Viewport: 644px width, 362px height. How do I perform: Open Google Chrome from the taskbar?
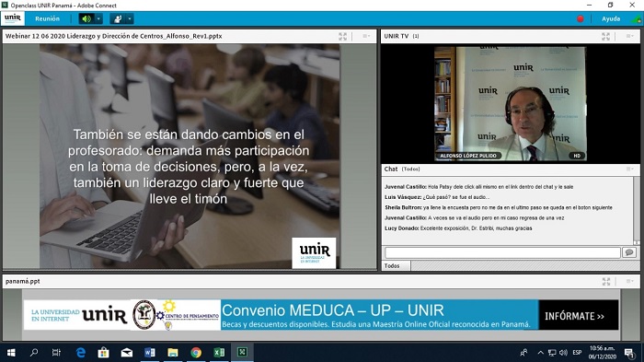point(196,353)
